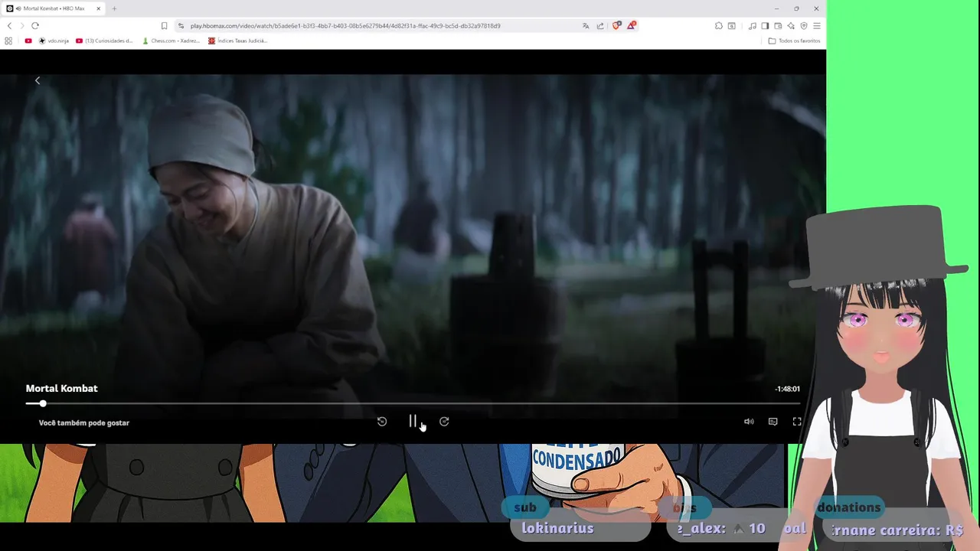Mute tab audio speaker icon
The width and height of the screenshot is (980, 551).
click(18, 8)
